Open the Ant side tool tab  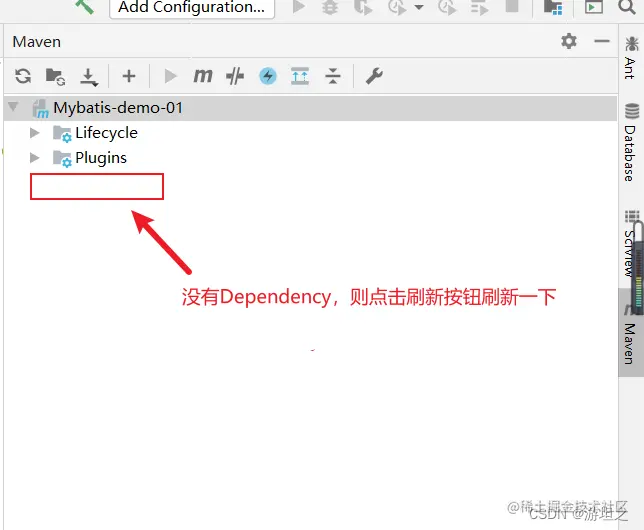point(630,58)
